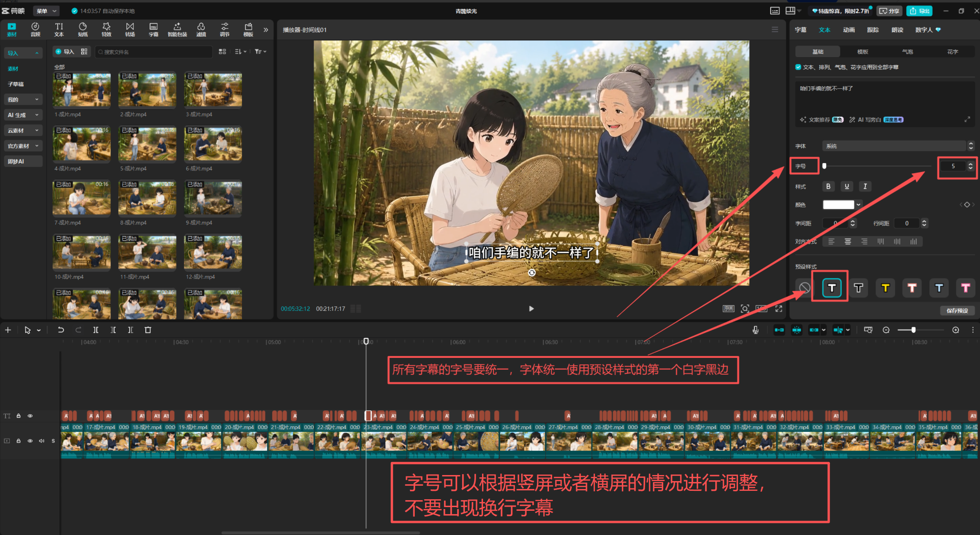Click the delete trash icon in timeline toolbar
This screenshot has width=980, height=535.
click(148, 330)
